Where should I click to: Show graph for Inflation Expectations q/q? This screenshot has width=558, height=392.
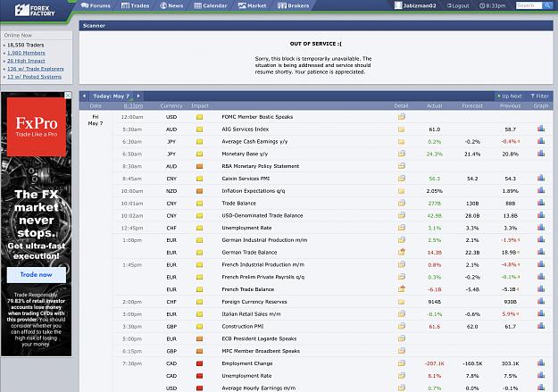click(x=541, y=190)
